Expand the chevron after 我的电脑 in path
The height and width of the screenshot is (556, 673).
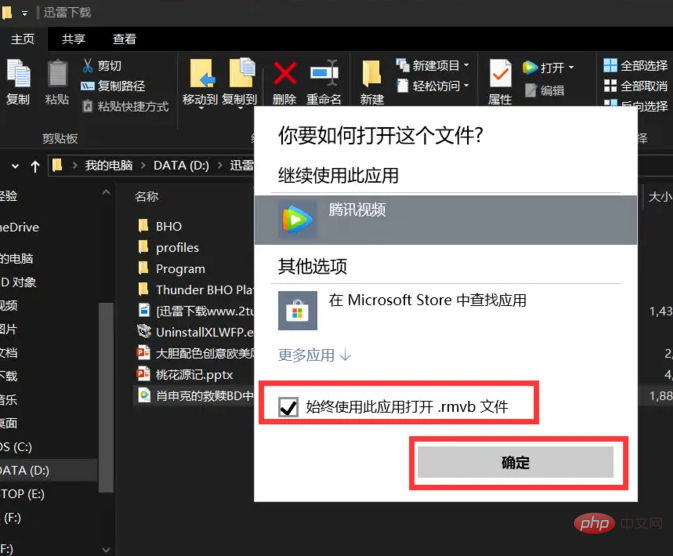point(143,166)
